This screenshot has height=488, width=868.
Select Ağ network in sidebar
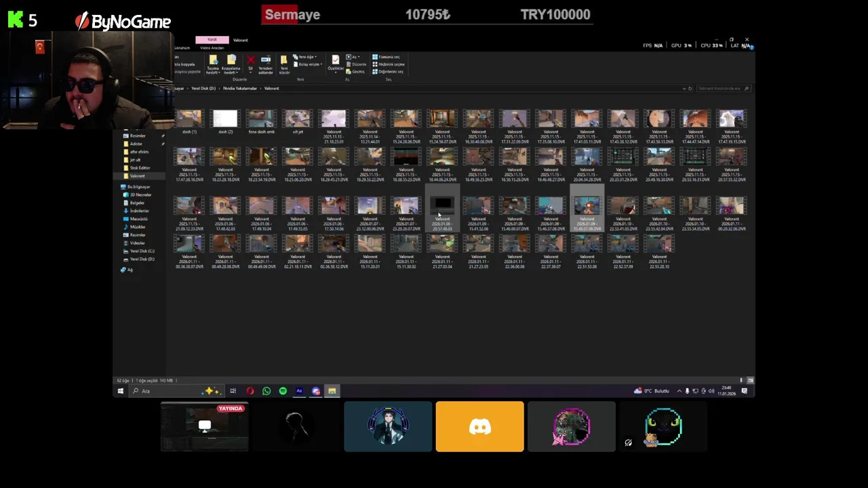(x=127, y=270)
